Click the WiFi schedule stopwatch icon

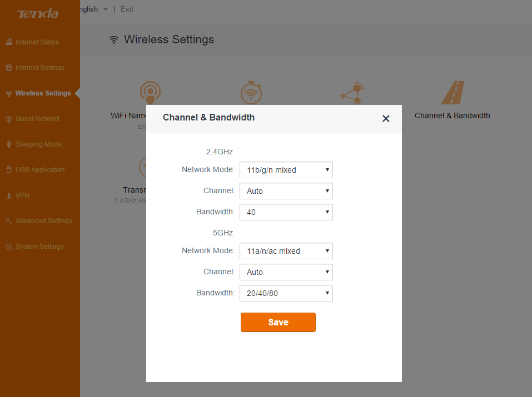click(x=251, y=92)
